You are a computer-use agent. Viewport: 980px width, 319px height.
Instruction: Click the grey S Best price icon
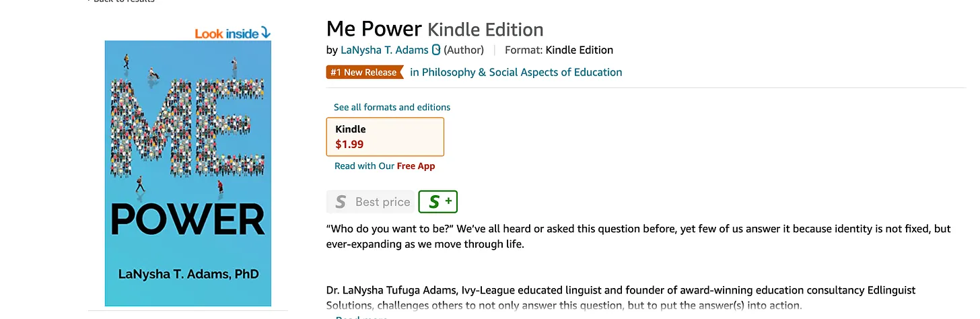pos(341,202)
